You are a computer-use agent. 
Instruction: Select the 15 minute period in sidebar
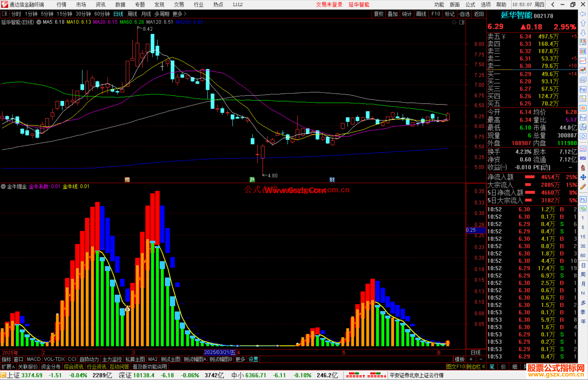583,237
